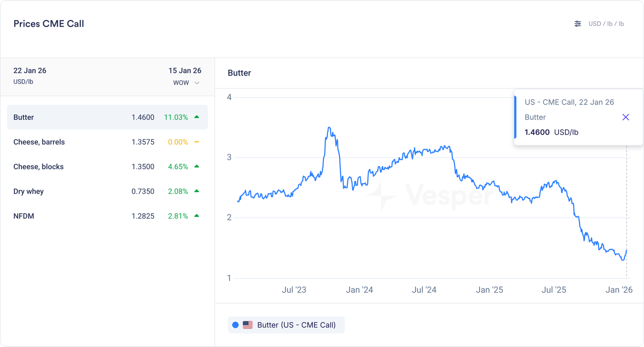Viewport: 644px width, 347px height.
Task: Open the filter settings sliders icon
Action: coord(578,24)
